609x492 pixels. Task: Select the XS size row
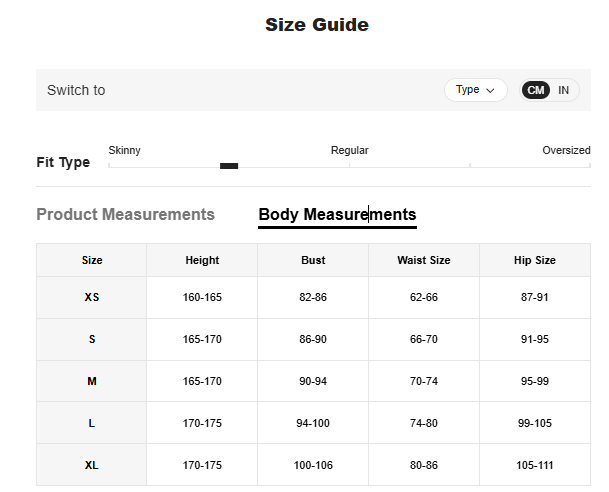[92, 297]
